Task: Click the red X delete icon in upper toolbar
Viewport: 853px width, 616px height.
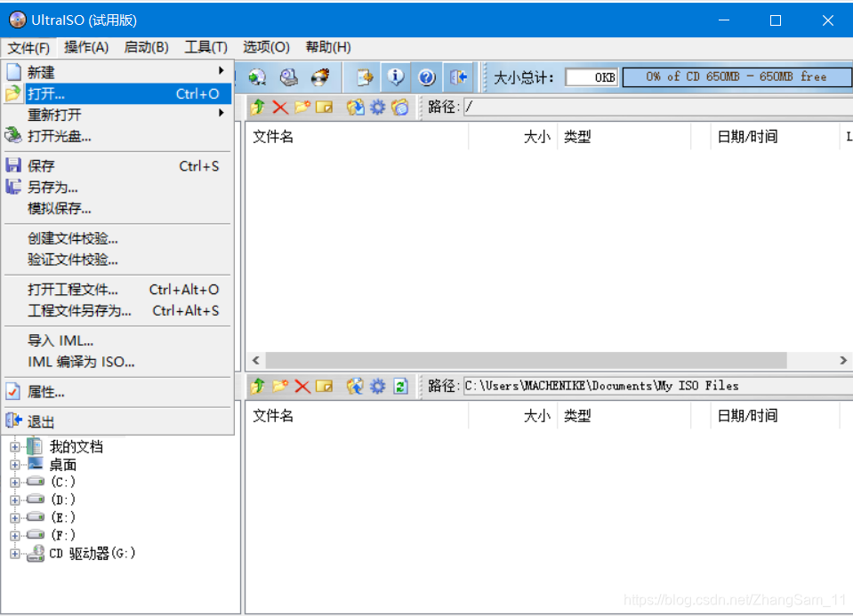Action: point(280,107)
